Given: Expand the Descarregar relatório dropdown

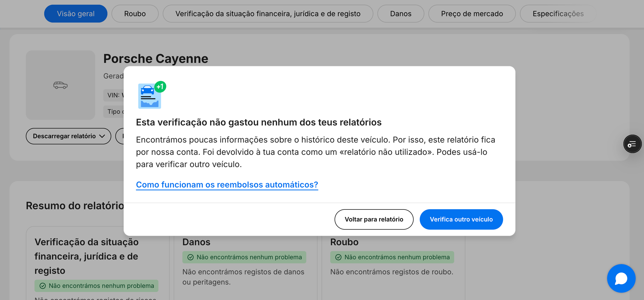Looking at the screenshot, I should pos(68,136).
